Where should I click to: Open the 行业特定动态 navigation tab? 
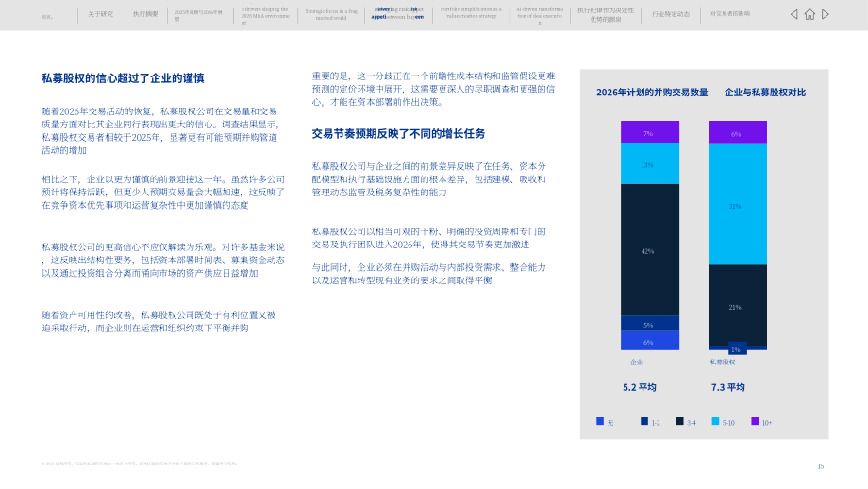[x=671, y=14]
